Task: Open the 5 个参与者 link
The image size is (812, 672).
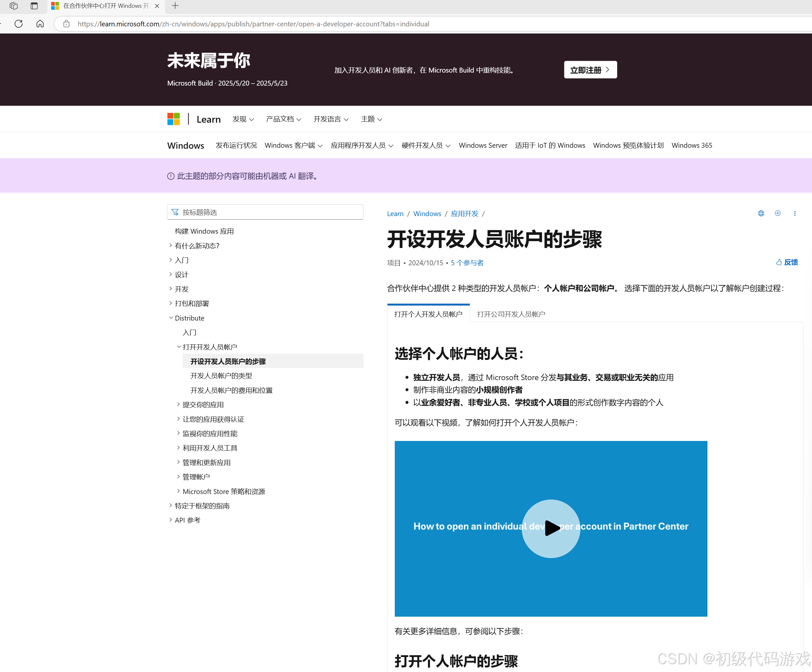Action: [x=467, y=263]
